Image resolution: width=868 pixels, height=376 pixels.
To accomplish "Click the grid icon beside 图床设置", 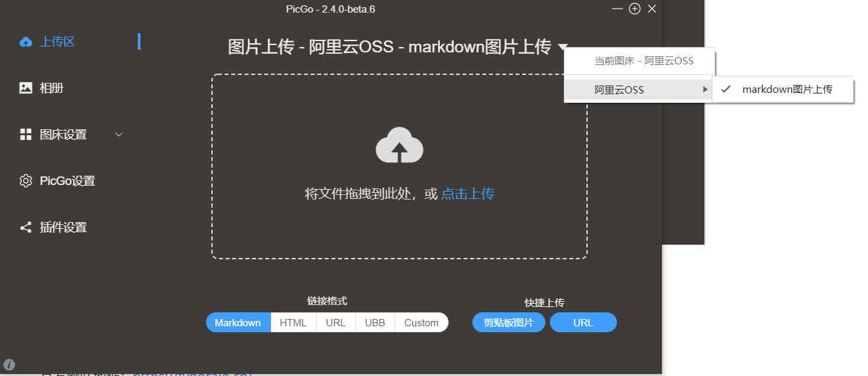I will click(26, 135).
